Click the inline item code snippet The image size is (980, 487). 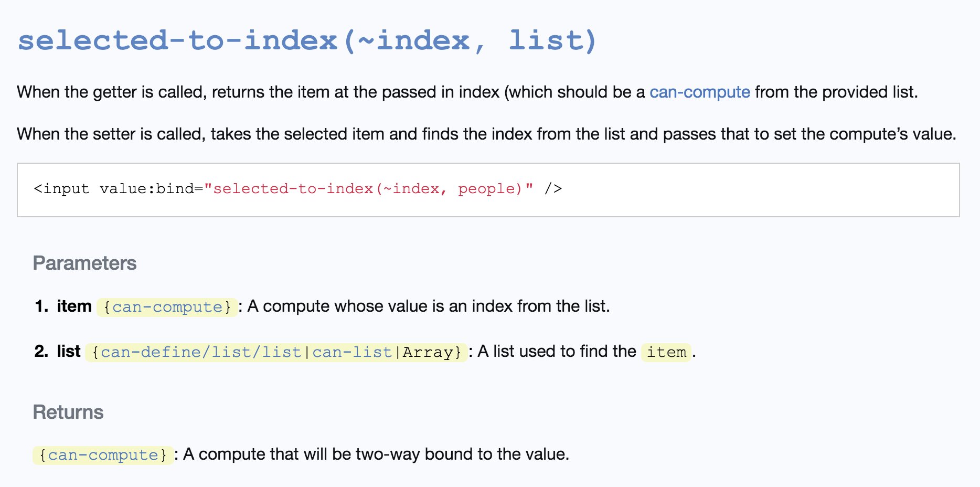(x=666, y=352)
